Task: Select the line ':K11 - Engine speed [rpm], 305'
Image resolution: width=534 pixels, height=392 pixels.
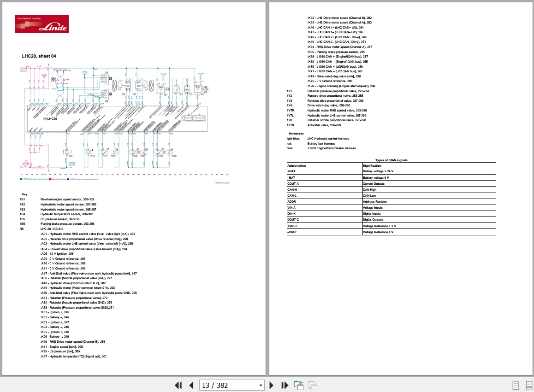Action: 62,346
